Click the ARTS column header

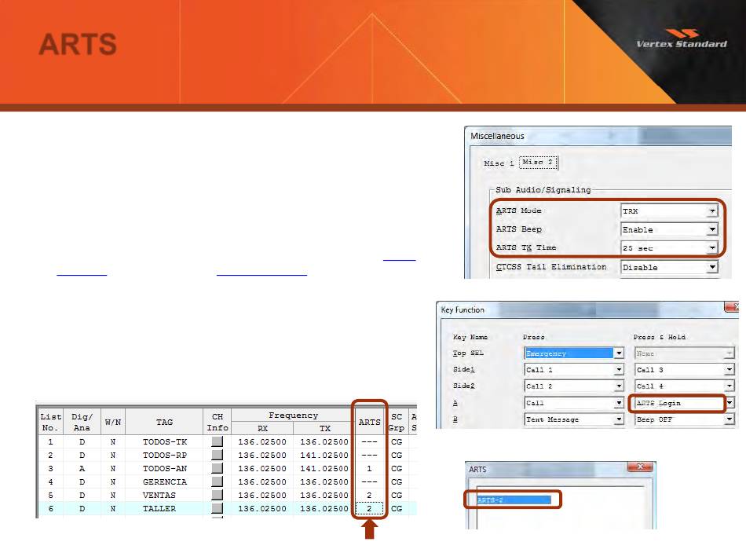[x=369, y=422]
